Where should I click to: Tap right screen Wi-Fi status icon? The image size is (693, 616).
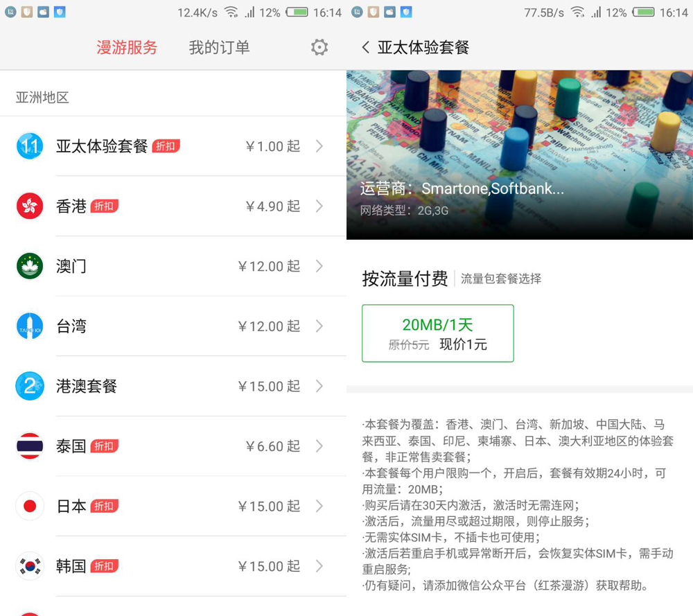tap(578, 12)
